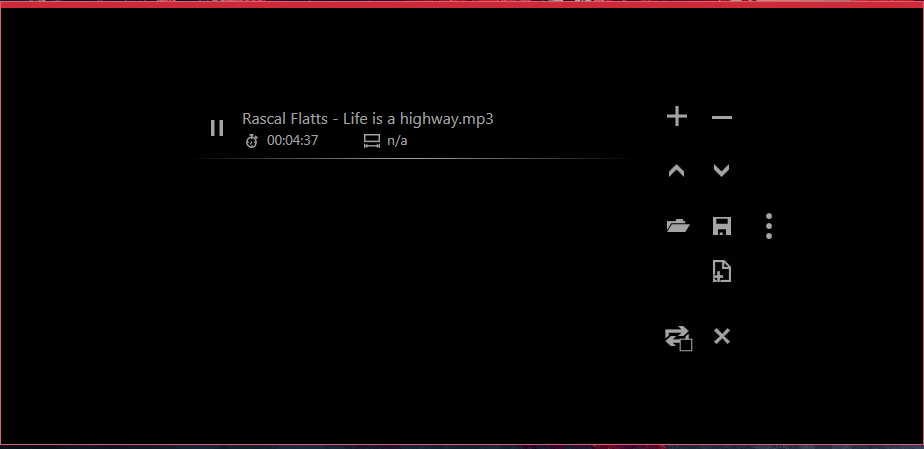The width and height of the screenshot is (924, 449).
Task: Click the new playlist document-plus icon
Action: [722, 271]
